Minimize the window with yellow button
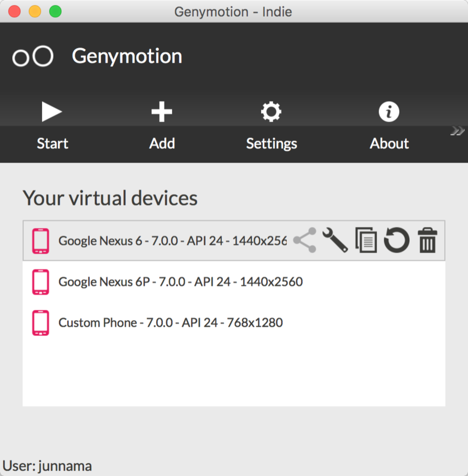The height and width of the screenshot is (476, 468). [x=35, y=12]
